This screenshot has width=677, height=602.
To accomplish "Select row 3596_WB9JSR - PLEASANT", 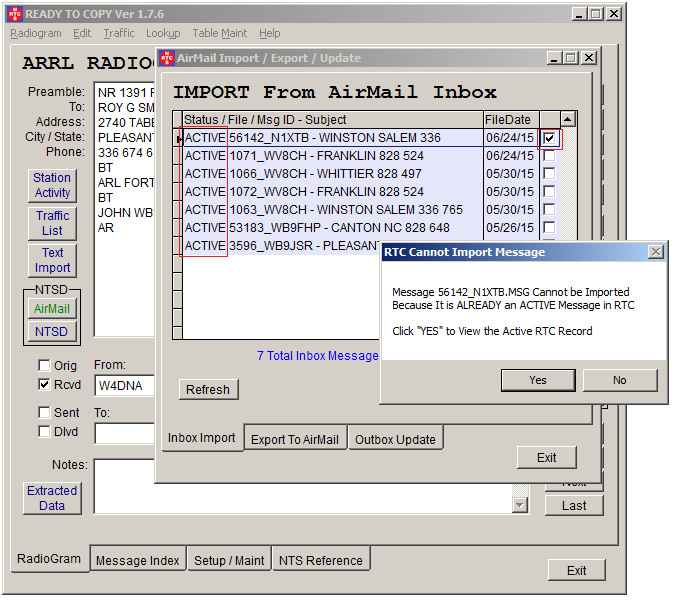I will click(282, 246).
